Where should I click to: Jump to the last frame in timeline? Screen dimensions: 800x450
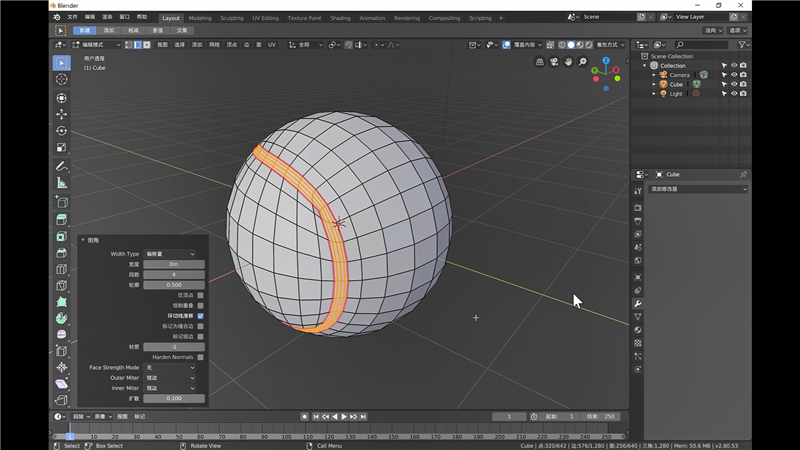(363, 417)
